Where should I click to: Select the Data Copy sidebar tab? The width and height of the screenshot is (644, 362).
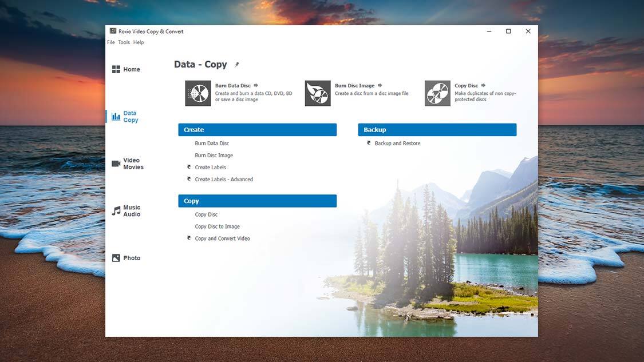tap(130, 117)
